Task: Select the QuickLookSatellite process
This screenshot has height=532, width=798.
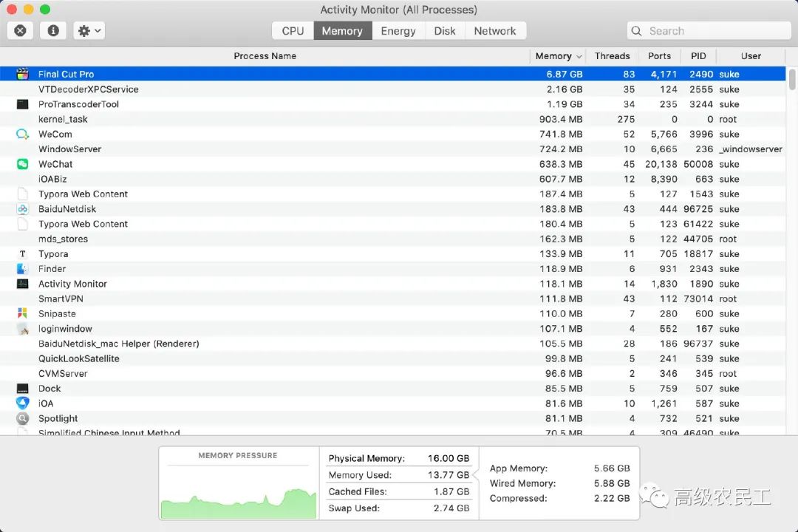Action: 79,358
